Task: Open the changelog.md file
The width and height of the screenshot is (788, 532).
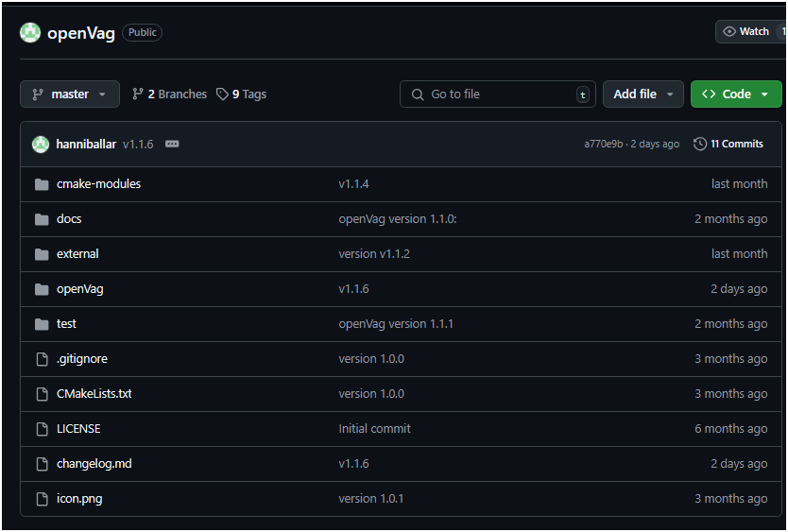Action: (x=94, y=464)
